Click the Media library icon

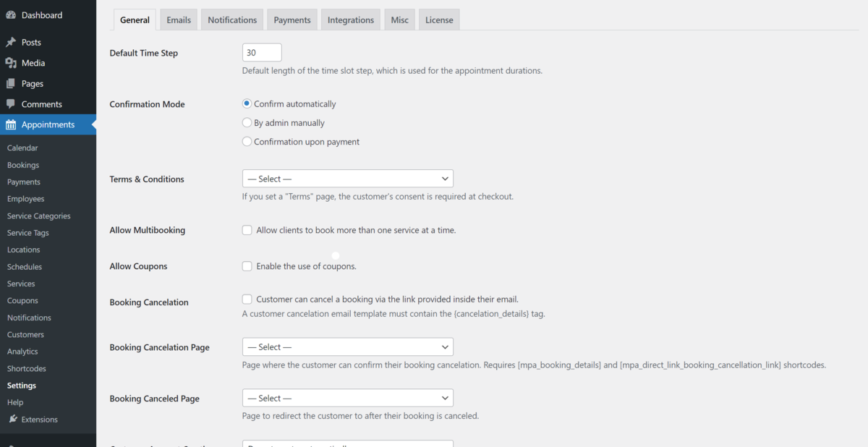pyautogui.click(x=11, y=63)
